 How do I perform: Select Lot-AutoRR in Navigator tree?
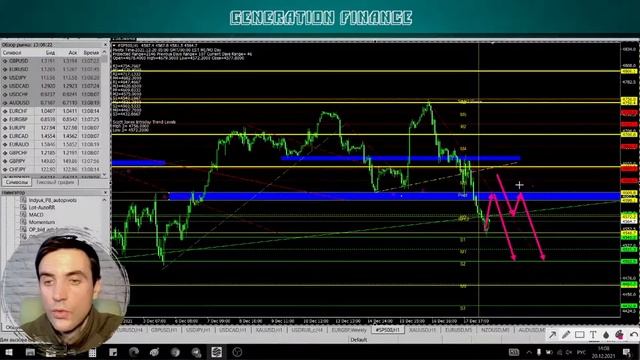[42, 207]
